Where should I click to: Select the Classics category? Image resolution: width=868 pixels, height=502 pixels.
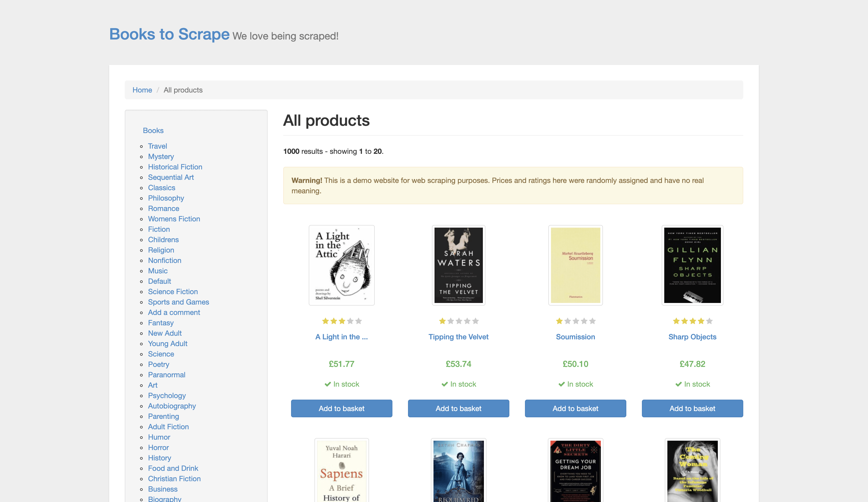(162, 188)
